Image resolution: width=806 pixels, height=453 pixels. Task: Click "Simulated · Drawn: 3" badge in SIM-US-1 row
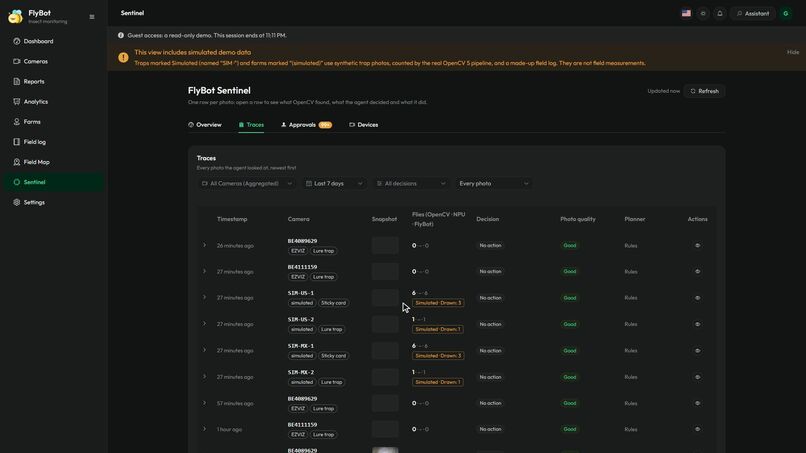(438, 303)
